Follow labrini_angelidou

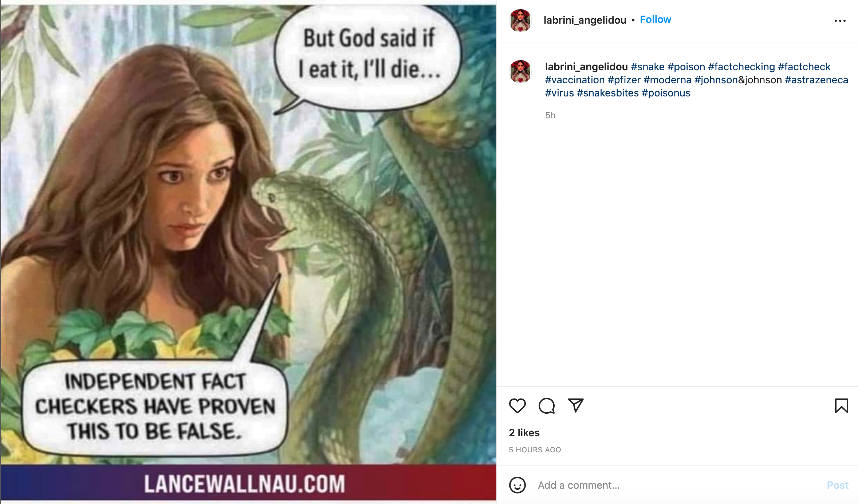(x=655, y=20)
